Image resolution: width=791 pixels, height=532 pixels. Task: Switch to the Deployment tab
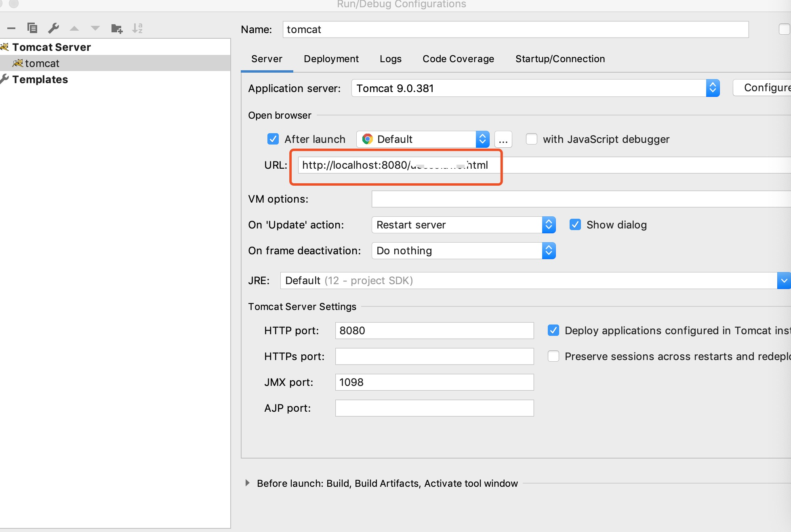click(331, 59)
